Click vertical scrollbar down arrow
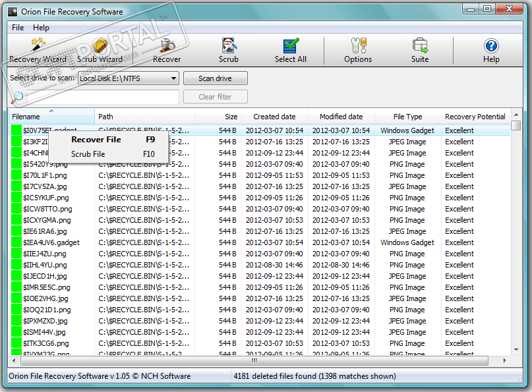The width and height of the screenshot is (532, 392). [516, 350]
